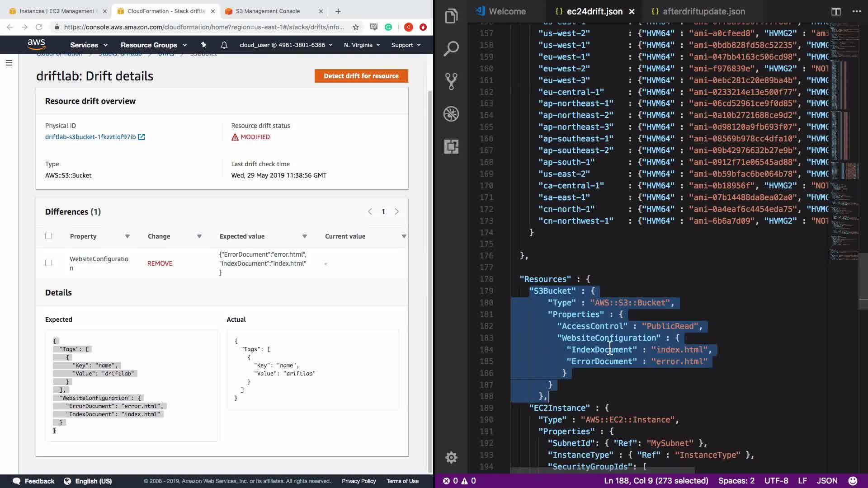Click the AWS notifications bell icon
Viewport: 868px width, 488px height.
224,45
